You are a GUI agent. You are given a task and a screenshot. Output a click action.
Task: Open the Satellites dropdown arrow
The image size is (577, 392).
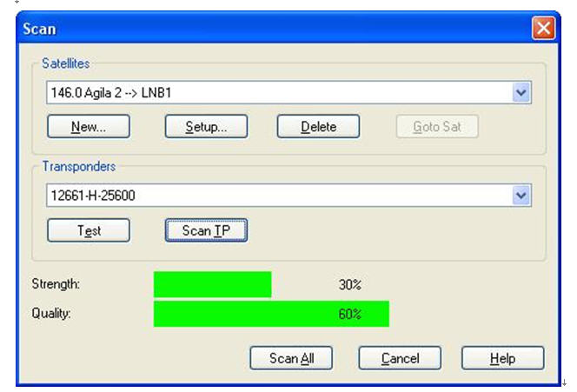tap(521, 92)
